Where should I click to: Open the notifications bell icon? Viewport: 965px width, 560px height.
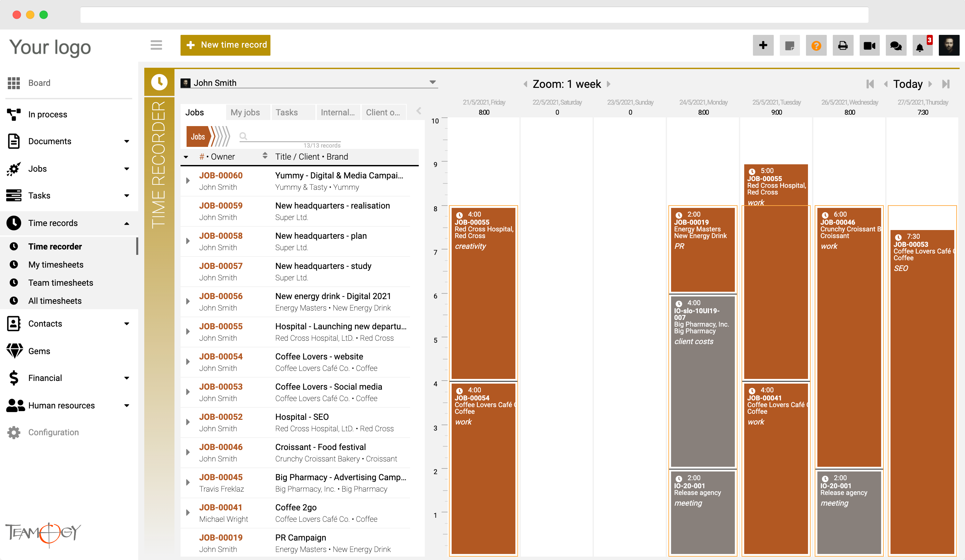click(920, 47)
